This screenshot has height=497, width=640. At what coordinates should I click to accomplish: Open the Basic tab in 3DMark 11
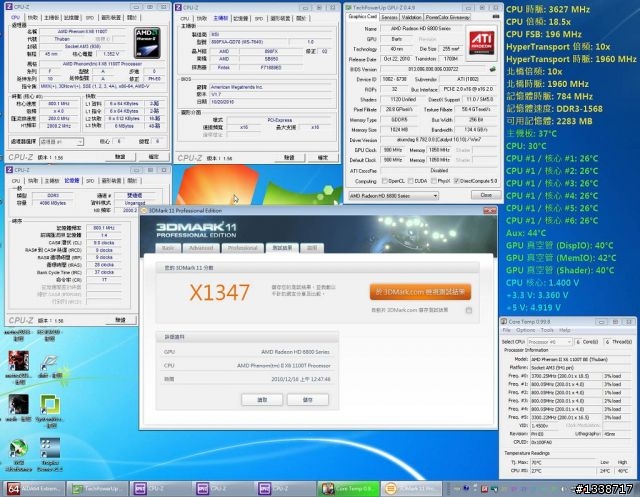[168, 248]
